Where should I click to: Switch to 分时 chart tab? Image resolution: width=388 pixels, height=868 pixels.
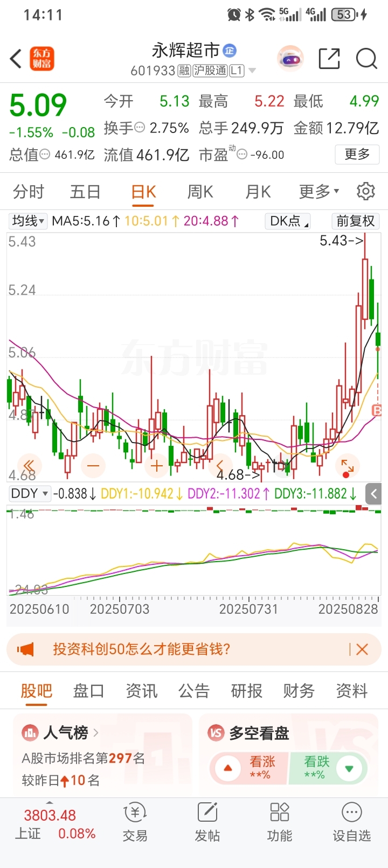[29, 191]
